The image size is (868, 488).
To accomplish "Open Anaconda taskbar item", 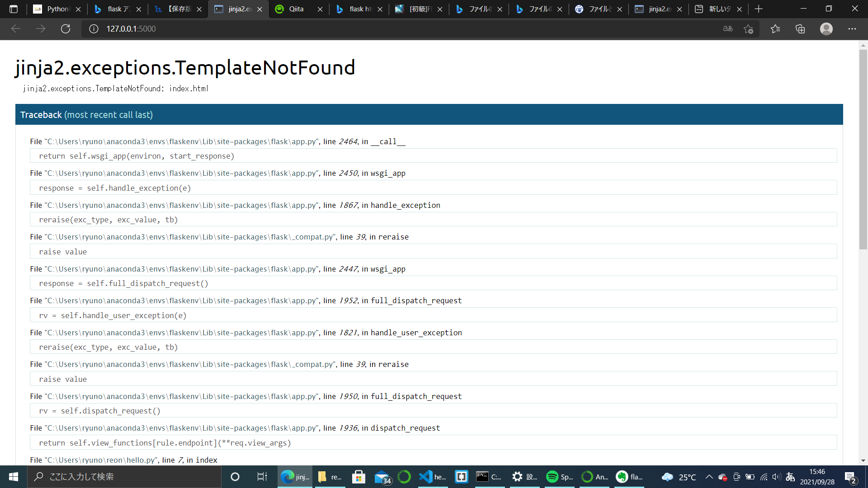I will pyautogui.click(x=594, y=477).
